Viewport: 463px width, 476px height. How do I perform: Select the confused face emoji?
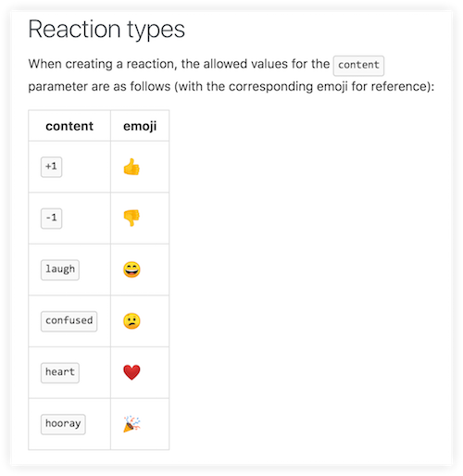131,321
